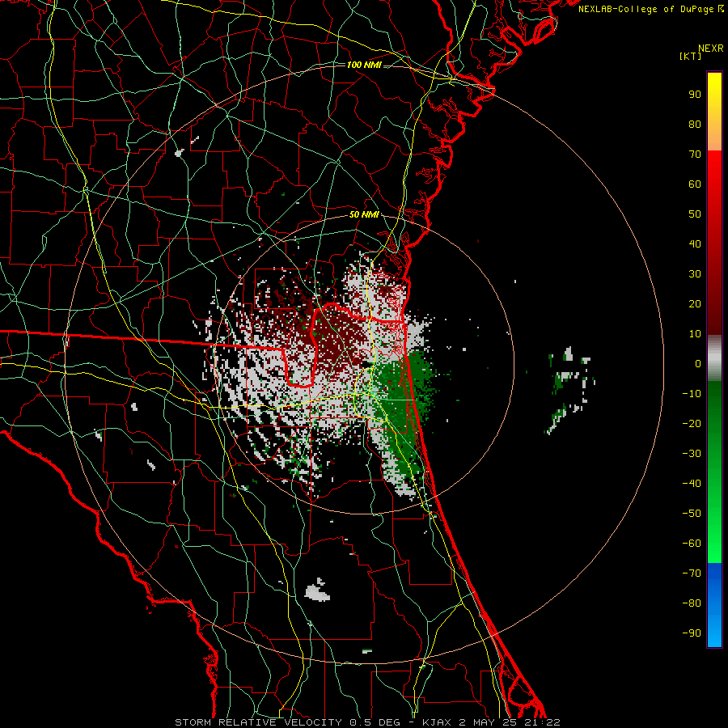Viewport: 728px width, 728px height.
Task: Click the -90 value on velocity scale
Action: (x=692, y=633)
